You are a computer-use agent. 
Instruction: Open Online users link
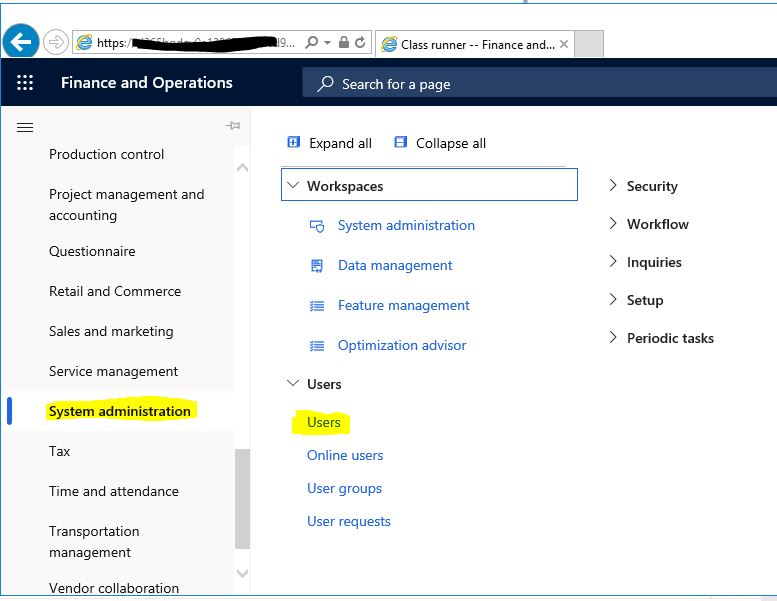[345, 455]
